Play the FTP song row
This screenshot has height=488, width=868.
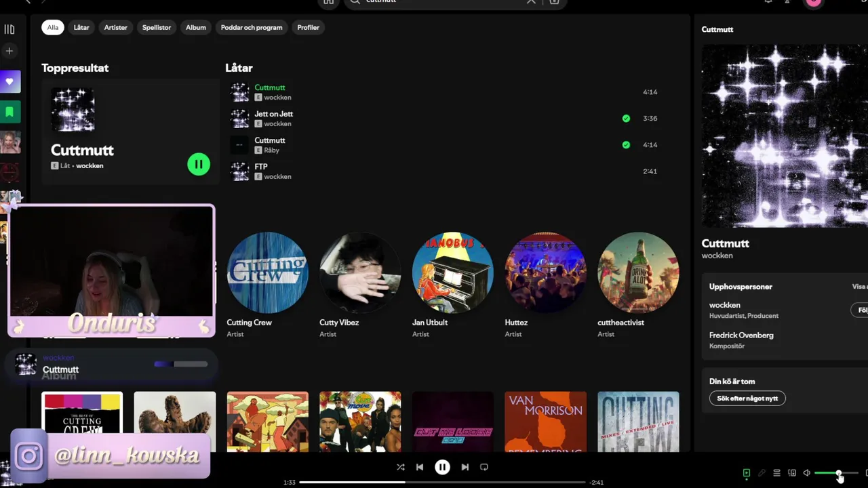pos(444,171)
